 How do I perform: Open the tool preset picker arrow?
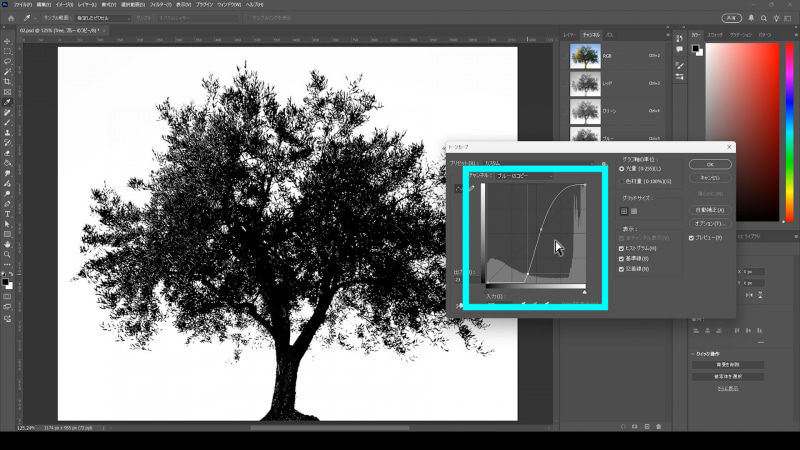coord(35,18)
